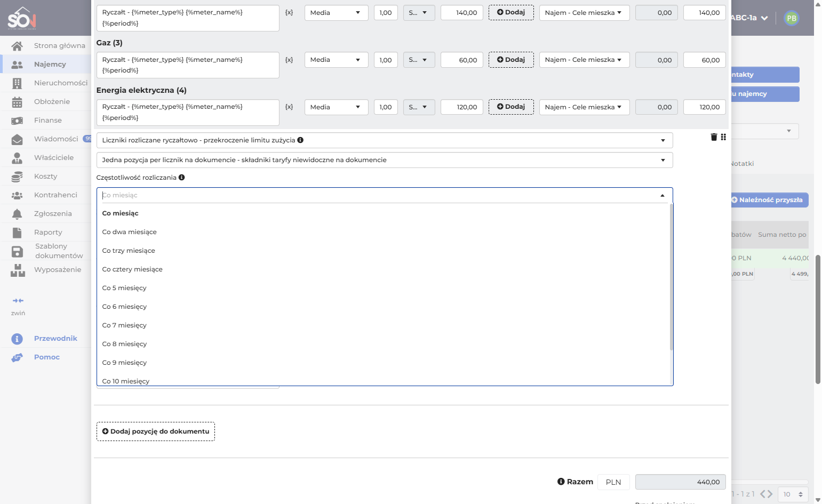Click the Koszty coins icon
The image size is (822, 504).
pyautogui.click(x=17, y=177)
